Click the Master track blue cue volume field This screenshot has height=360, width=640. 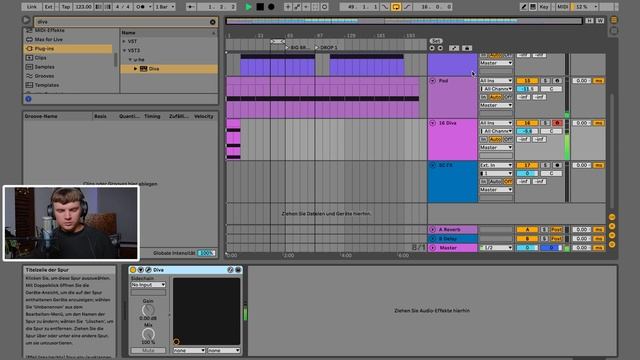551,248
